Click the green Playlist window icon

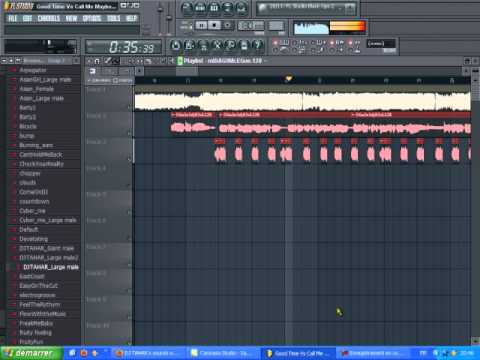[x=180, y=61]
